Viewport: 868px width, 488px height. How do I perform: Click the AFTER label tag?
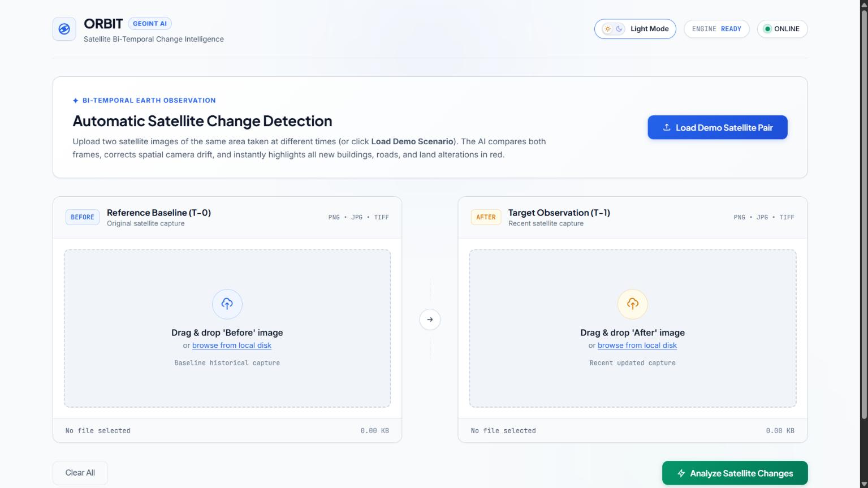(x=486, y=217)
